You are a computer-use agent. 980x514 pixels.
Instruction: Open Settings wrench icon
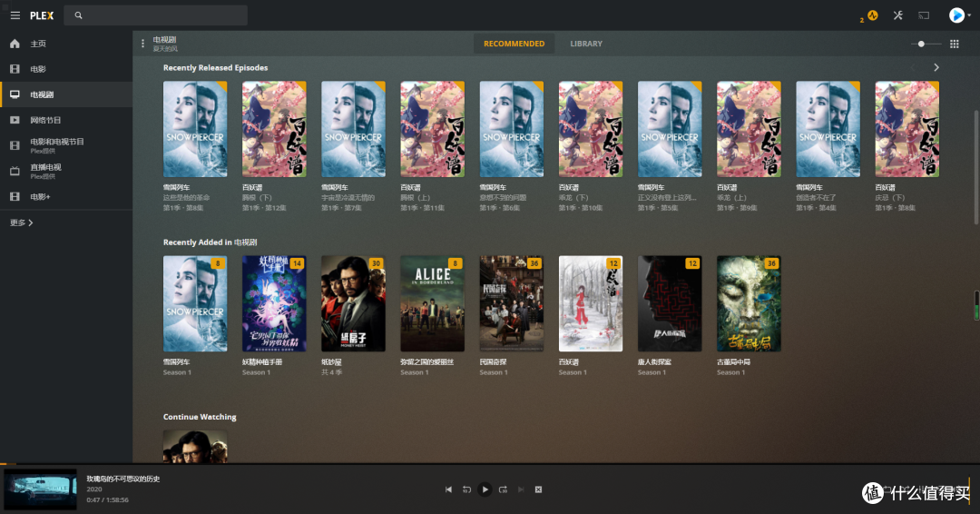(897, 15)
